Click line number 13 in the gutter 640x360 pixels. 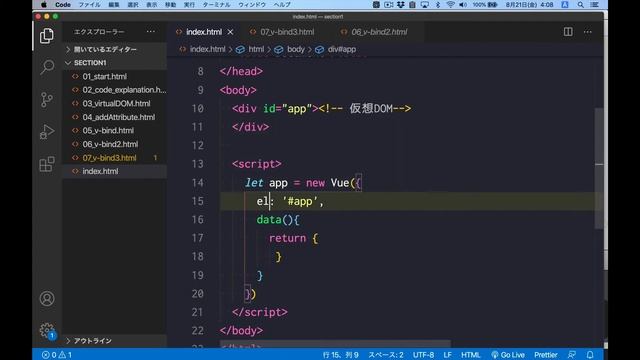[x=198, y=164]
